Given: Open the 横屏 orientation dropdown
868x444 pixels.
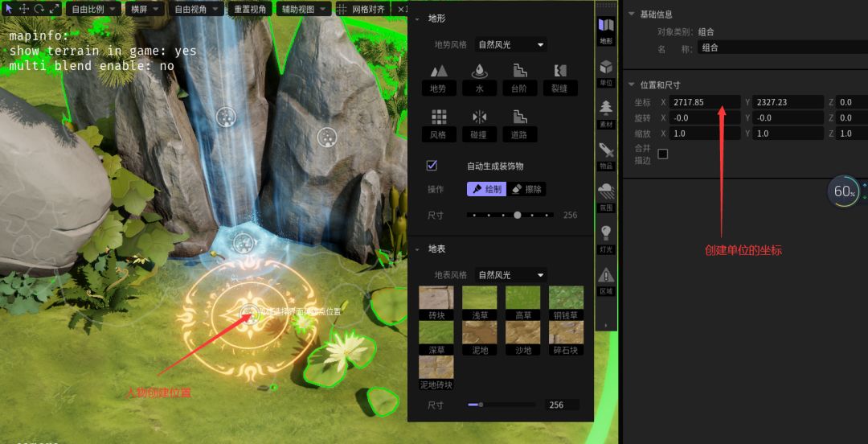Looking at the screenshot, I should [x=145, y=9].
